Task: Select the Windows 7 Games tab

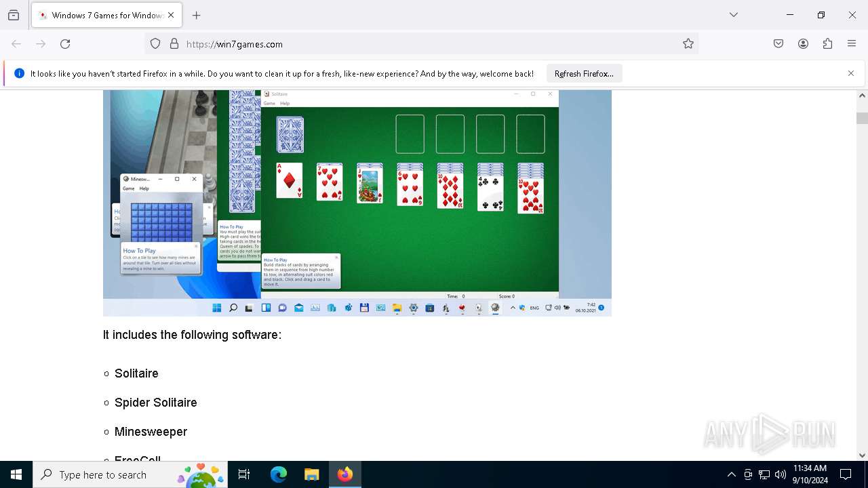Action: (x=106, y=15)
